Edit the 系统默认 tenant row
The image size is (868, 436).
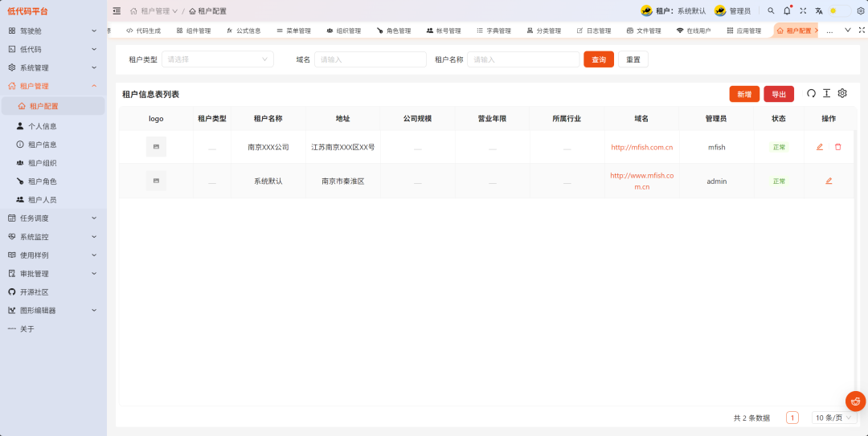(x=829, y=181)
